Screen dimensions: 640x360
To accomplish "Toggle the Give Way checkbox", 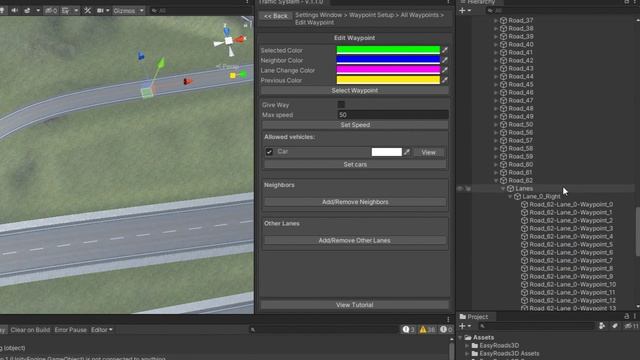I will point(341,104).
